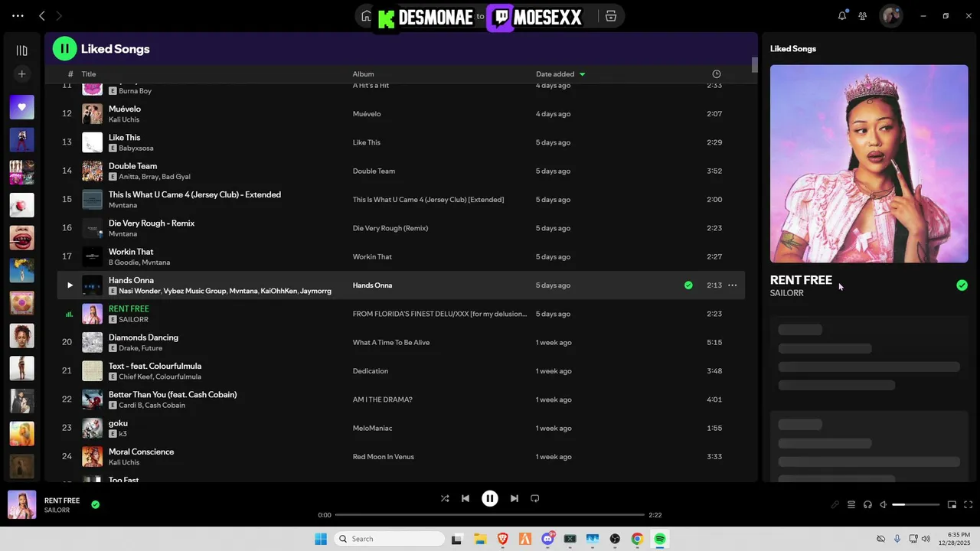980x551 pixels.
Task: Click now-playing cover art in bottom bar
Action: click(x=21, y=505)
